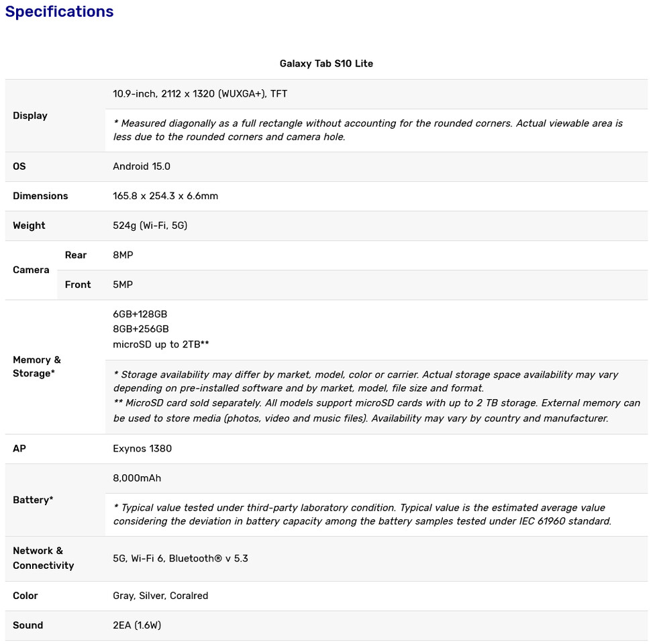Click the 524g weight value
Screen dimensions: 655x644
tap(150, 225)
